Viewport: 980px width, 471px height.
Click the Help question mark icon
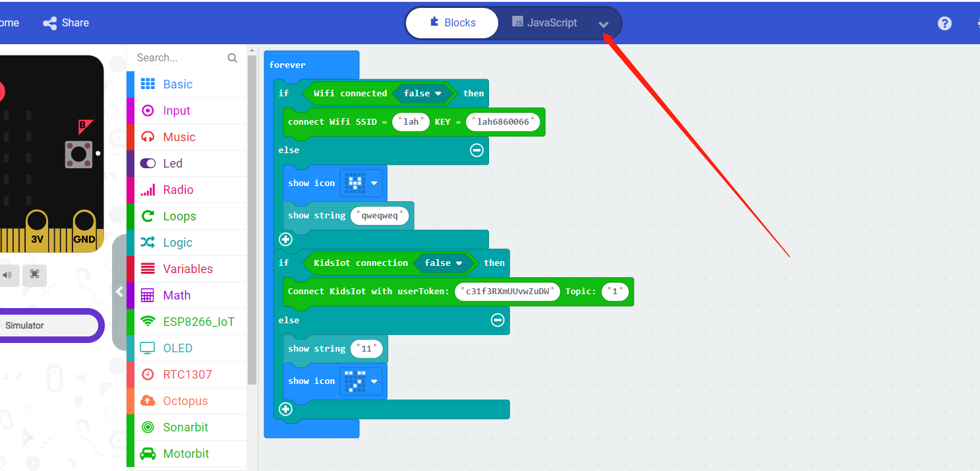pyautogui.click(x=944, y=24)
